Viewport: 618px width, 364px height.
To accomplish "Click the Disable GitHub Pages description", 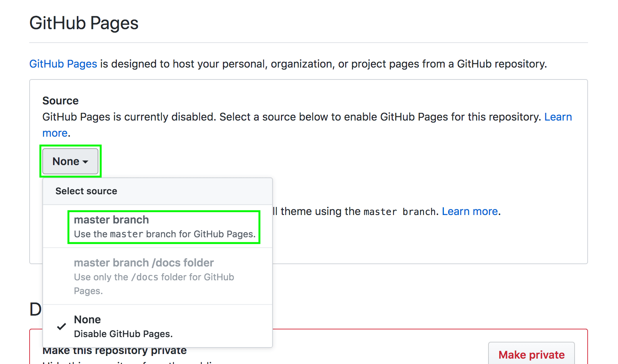I will 123,334.
